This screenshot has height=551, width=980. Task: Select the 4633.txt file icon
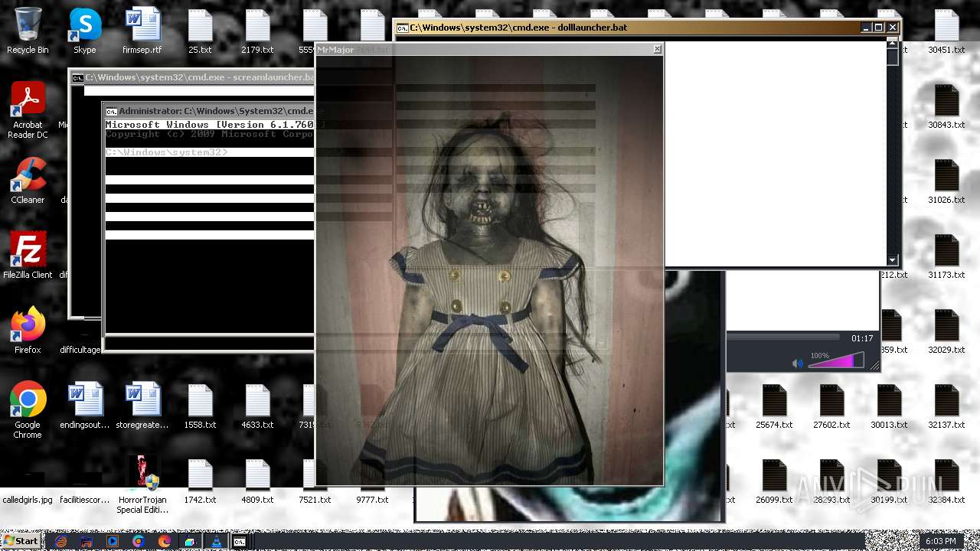click(257, 406)
